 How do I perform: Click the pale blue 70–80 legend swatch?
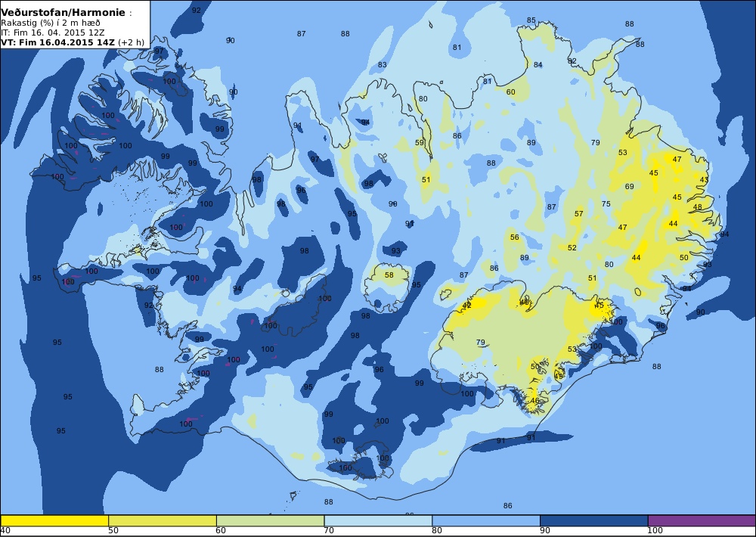(x=379, y=520)
